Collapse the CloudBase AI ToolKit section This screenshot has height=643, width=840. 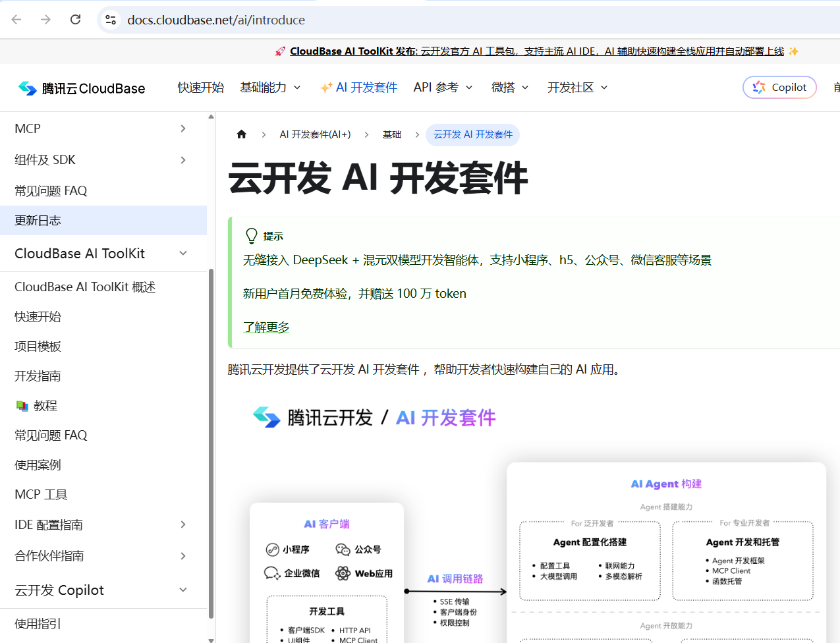(182, 254)
